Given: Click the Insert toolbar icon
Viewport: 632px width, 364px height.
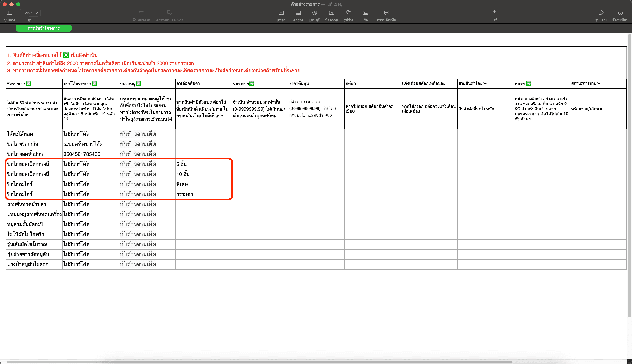Looking at the screenshot, I should click(281, 13).
